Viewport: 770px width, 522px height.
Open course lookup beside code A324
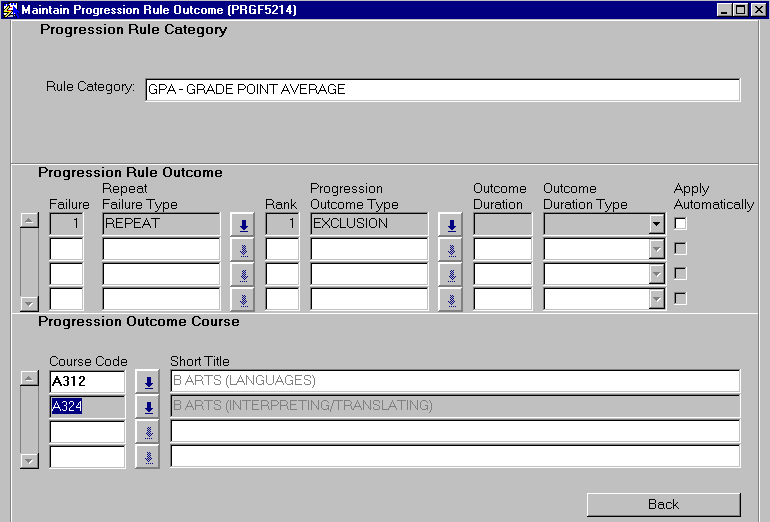(x=147, y=407)
